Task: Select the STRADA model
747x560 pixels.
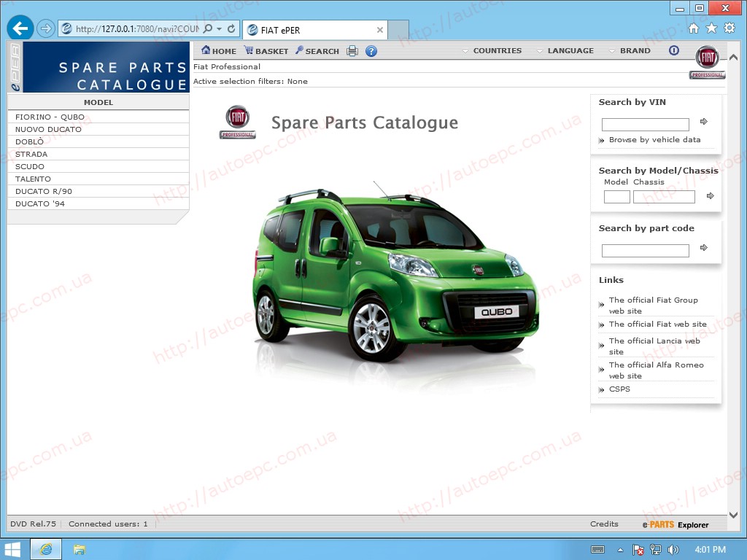Action: tap(98, 154)
